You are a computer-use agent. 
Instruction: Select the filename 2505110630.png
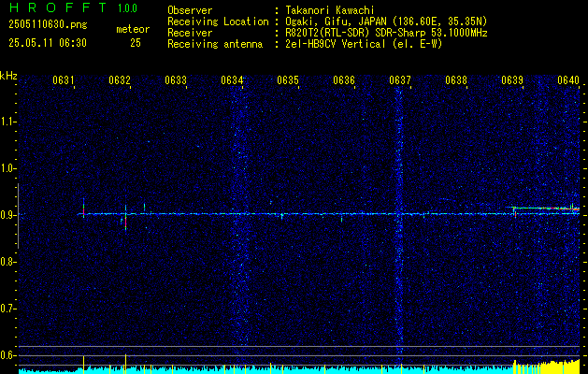pos(48,25)
